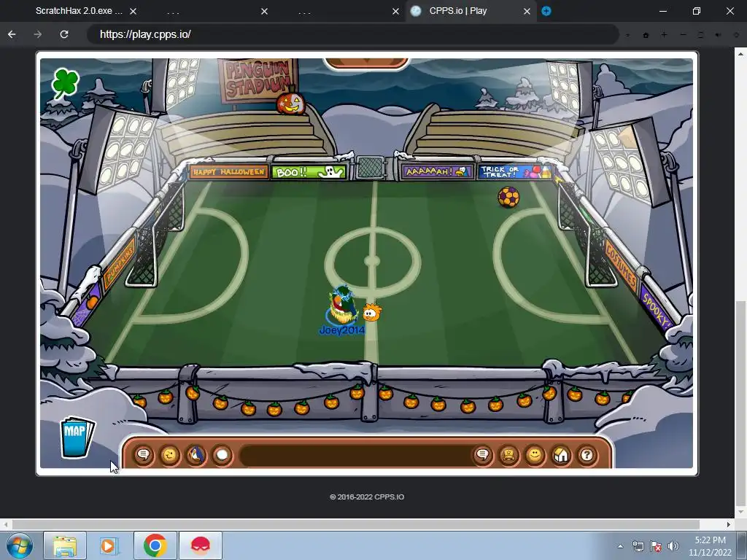Screen dimensions: 747x560
Task: Walk to the center gate of the field
Action: coord(371,168)
